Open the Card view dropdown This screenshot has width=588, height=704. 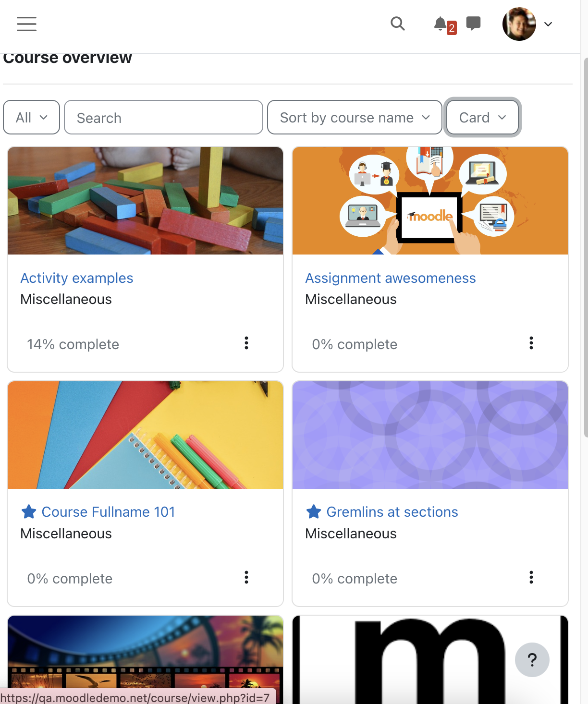[x=483, y=117]
